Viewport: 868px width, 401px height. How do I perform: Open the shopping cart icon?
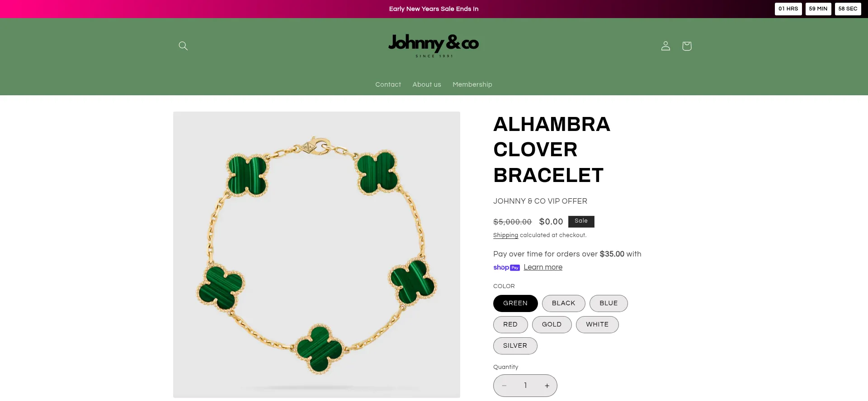coord(687,46)
